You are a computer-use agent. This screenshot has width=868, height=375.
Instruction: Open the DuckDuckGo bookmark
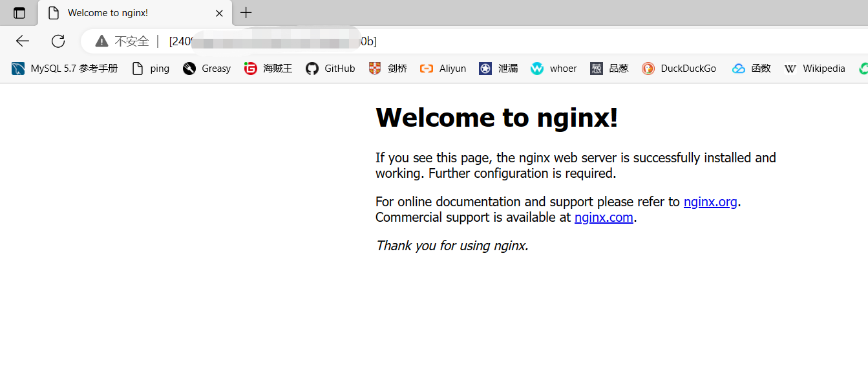[679, 69]
